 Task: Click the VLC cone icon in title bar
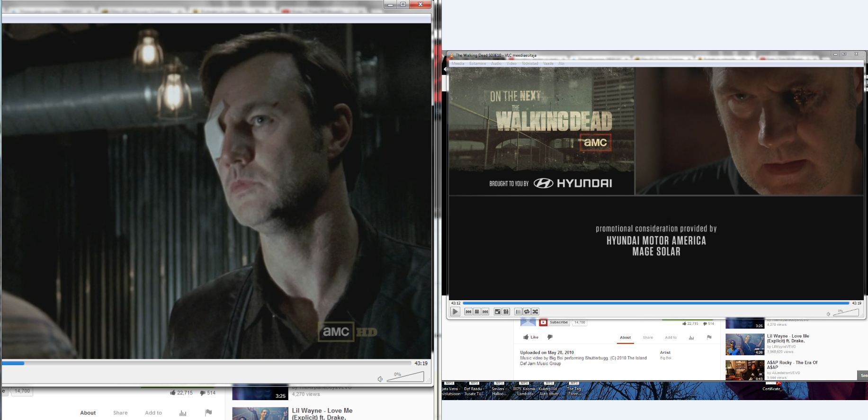coord(451,55)
